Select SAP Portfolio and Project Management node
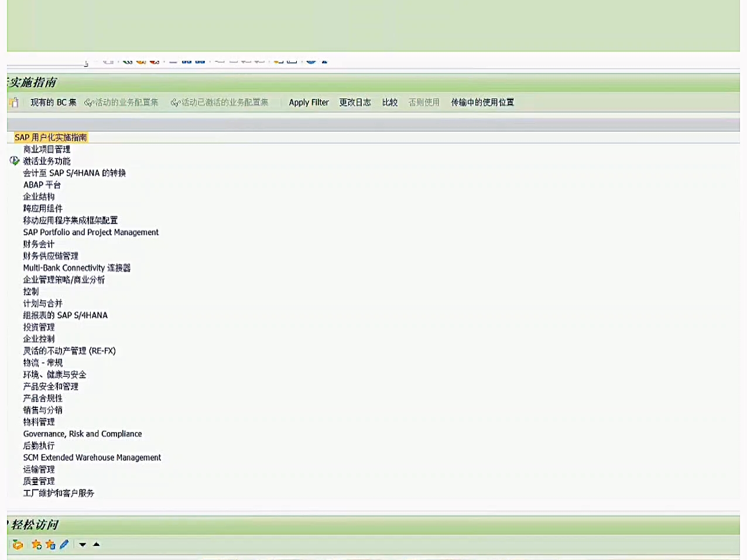Viewport: 747px width, 560px height. (x=91, y=232)
